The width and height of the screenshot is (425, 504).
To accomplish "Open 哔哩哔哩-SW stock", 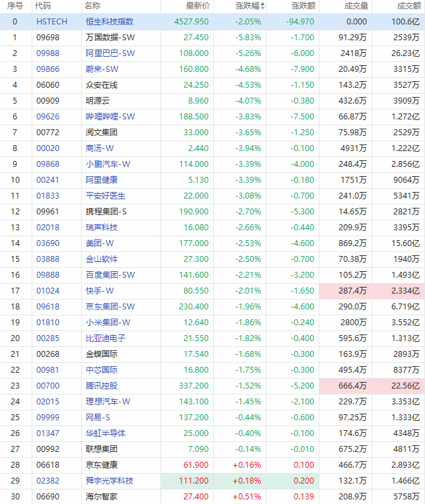I will (110, 116).
